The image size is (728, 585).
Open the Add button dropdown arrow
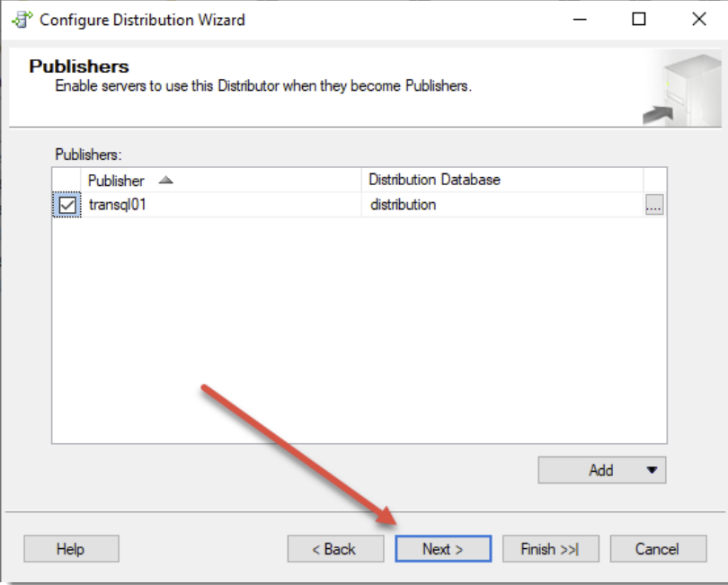652,470
